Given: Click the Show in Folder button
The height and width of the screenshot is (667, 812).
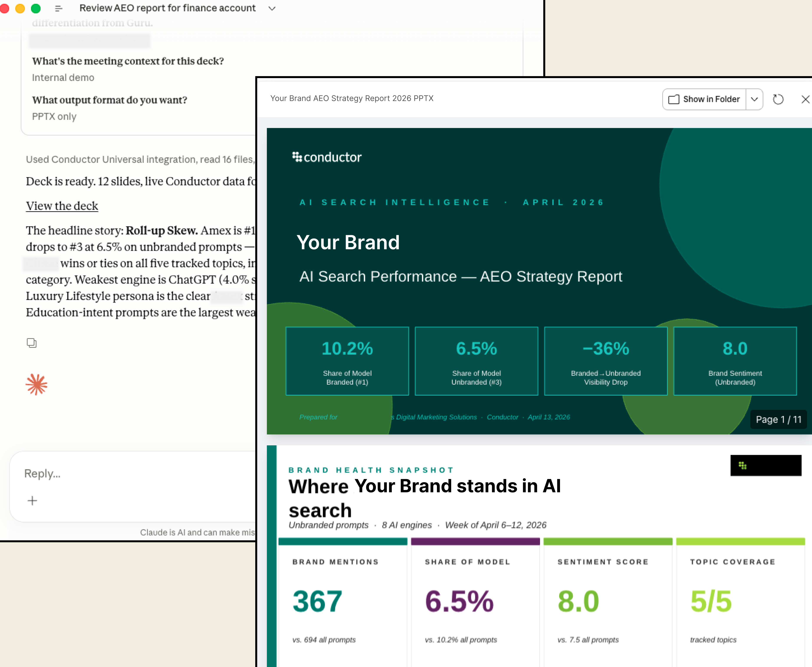Looking at the screenshot, I should 704,100.
